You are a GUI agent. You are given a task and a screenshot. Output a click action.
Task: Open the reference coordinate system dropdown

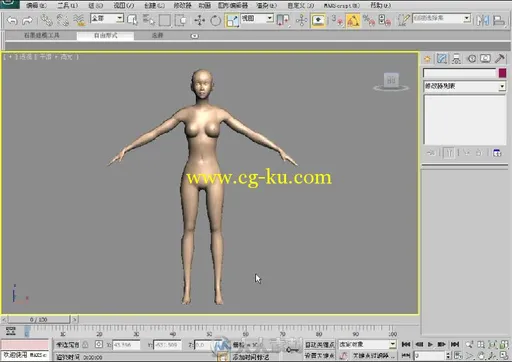coord(257,18)
